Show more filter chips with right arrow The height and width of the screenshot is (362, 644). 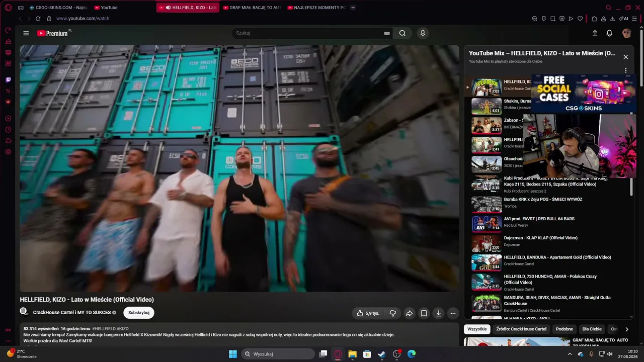(x=626, y=329)
